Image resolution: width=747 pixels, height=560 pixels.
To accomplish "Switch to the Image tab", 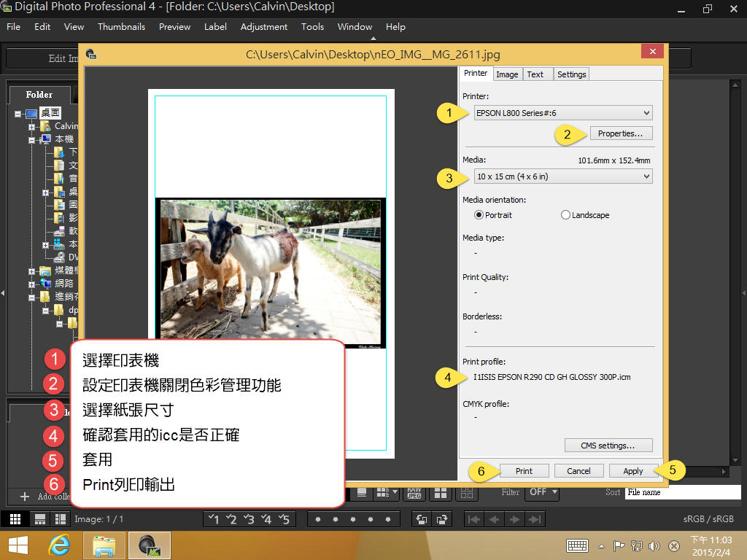I will (x=507, y=74).
